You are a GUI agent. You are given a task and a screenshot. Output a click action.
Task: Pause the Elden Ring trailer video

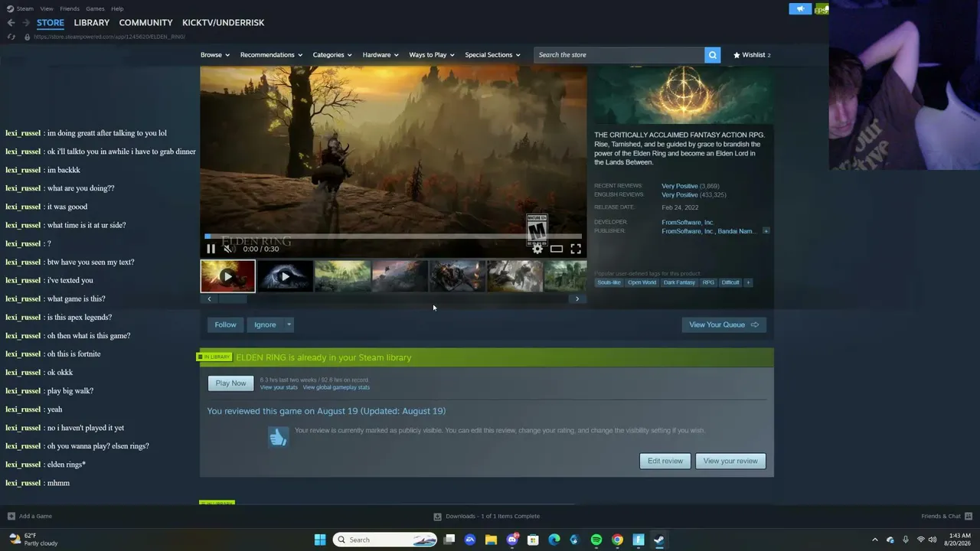click(211, 249)
